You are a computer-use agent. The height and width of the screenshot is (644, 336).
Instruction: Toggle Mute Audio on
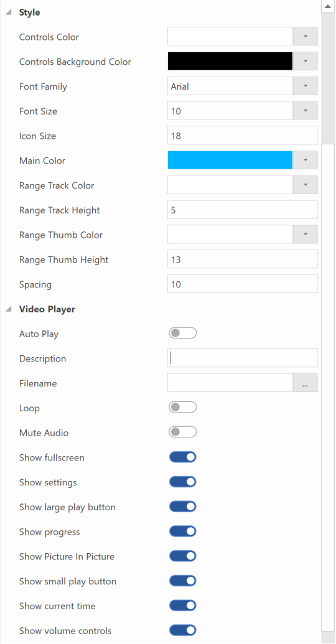point(183,432)
